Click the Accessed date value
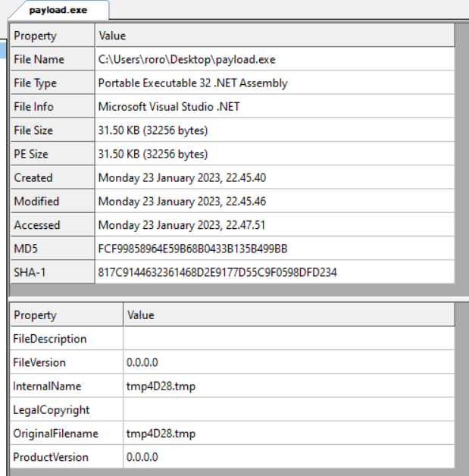 tap(182, 225)
